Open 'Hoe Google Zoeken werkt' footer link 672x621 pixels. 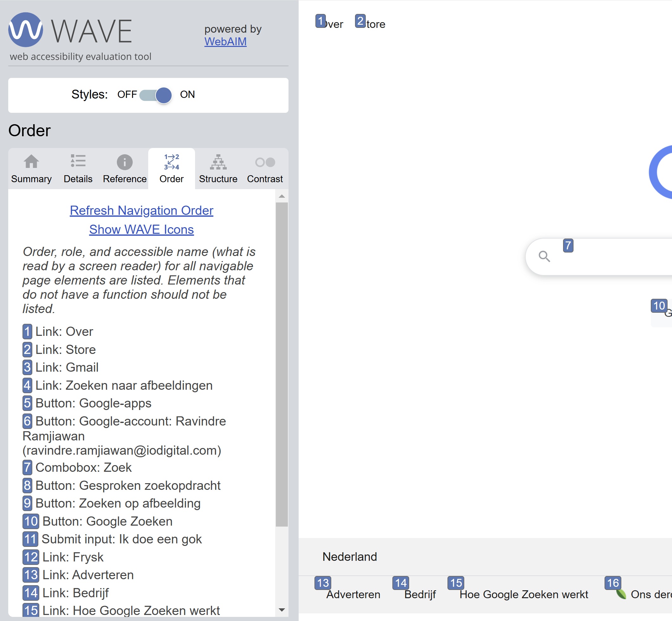524,595
